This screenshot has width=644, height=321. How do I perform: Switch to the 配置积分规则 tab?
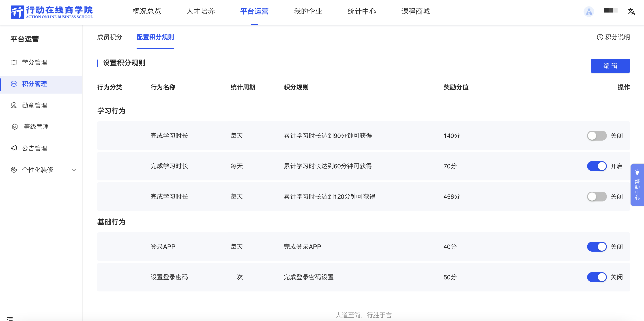pyautogui.click(x=155, y=37)
